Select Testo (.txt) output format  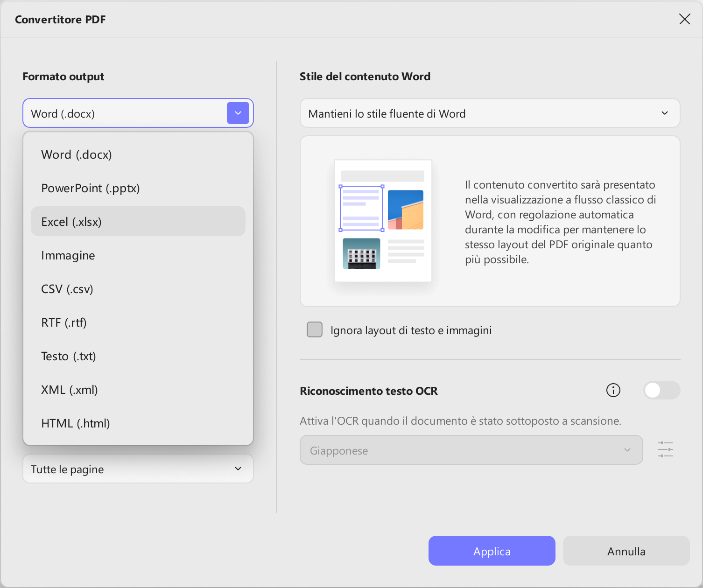[138, 356]
